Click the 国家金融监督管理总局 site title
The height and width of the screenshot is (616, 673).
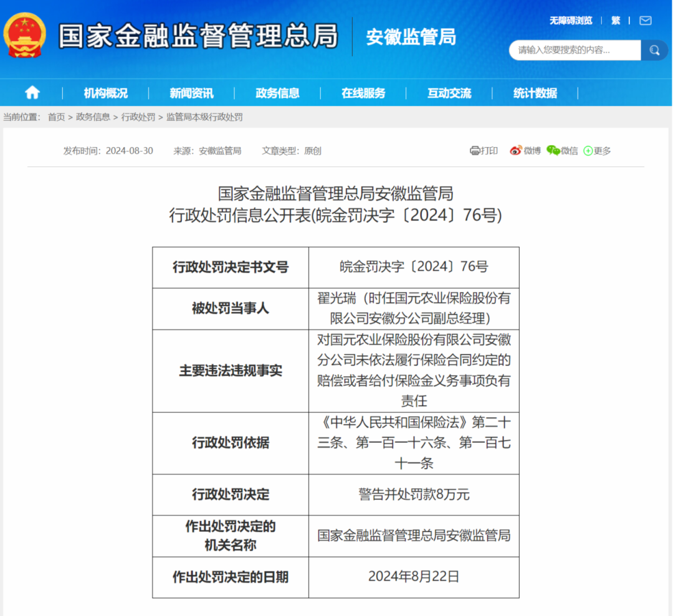point(198,36)
